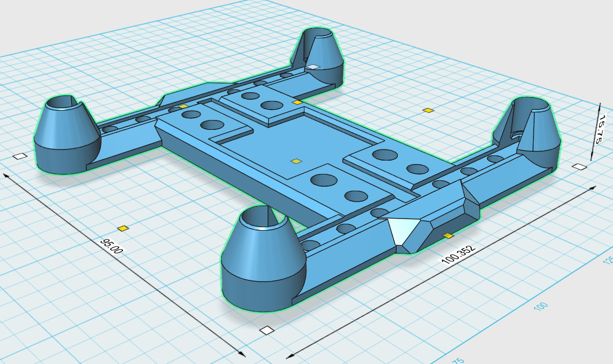
Task: Click the white handle left of the left cone foot
Action: (20, 156)
